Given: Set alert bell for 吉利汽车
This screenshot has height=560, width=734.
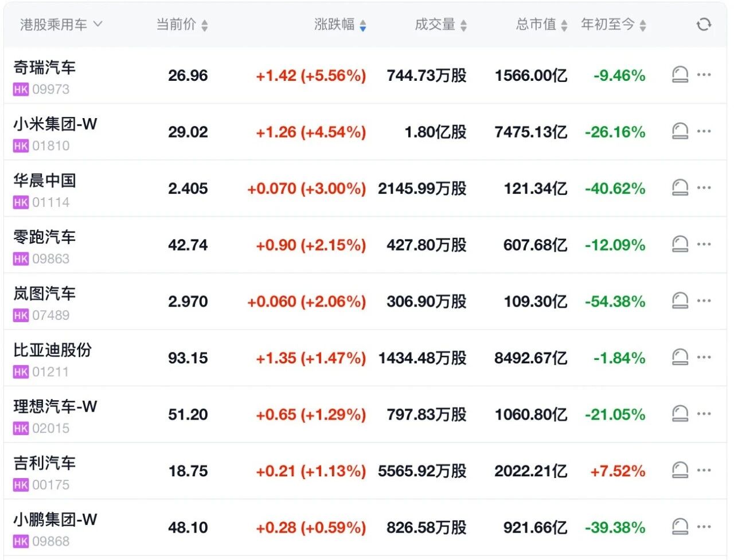Looking at the screenshot, I should 680,471.
